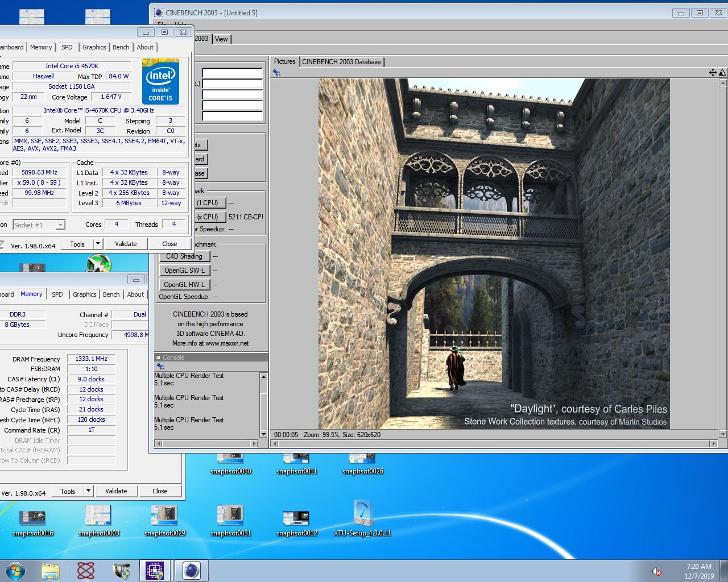Screen dimensions: 728x582
Task: Click the small square icon in Console header
Action: (x=158, y=357)
